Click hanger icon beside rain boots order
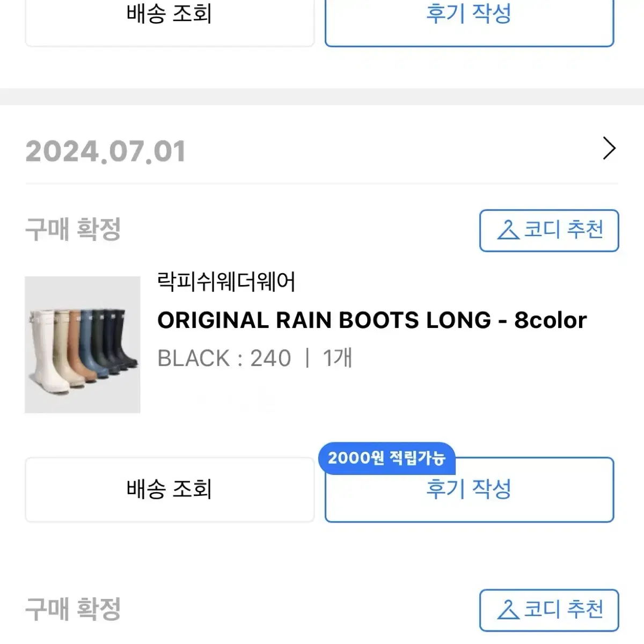The height and width of the screenshot is (644, 644). click(508, 230)
